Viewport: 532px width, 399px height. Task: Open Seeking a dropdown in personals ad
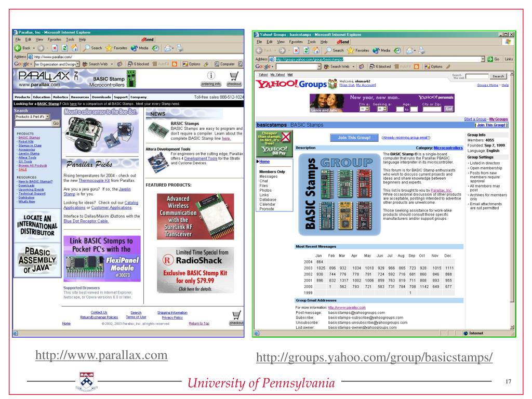click(x=385, y=109)
